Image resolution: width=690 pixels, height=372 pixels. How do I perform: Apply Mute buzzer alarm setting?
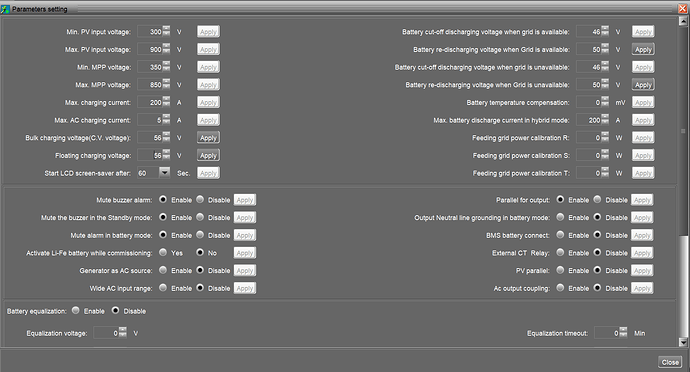click(x=245, y=200)
